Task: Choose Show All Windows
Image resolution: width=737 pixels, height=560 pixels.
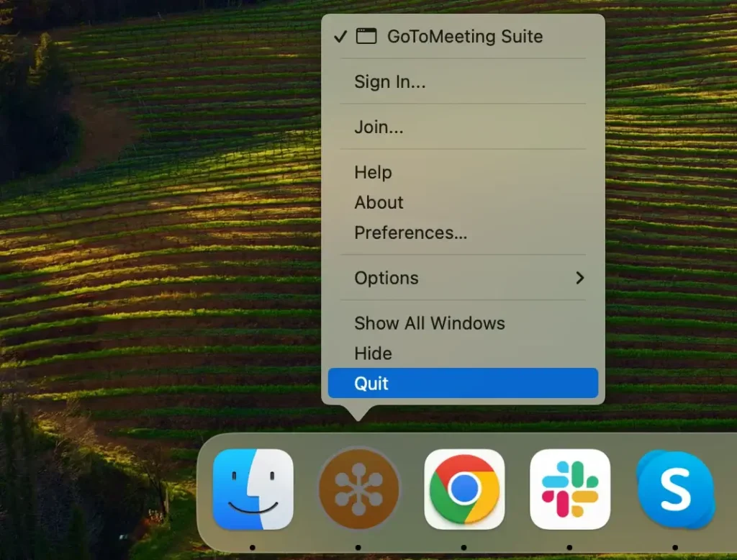Action: (x=463, y=323)
